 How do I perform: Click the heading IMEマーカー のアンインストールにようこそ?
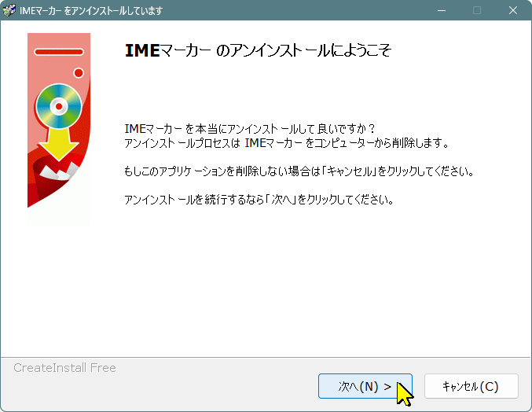[x=259, y=51]
